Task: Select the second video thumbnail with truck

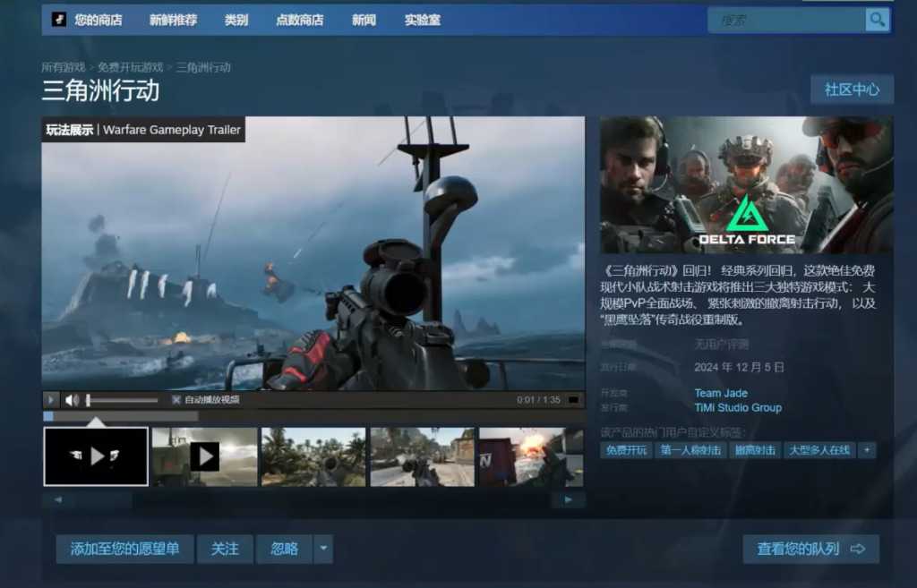Action: click(205, 456)
